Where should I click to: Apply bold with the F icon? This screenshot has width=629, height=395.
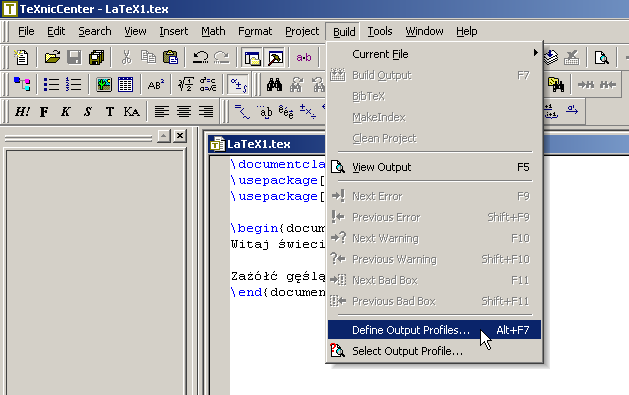(44, 111)
